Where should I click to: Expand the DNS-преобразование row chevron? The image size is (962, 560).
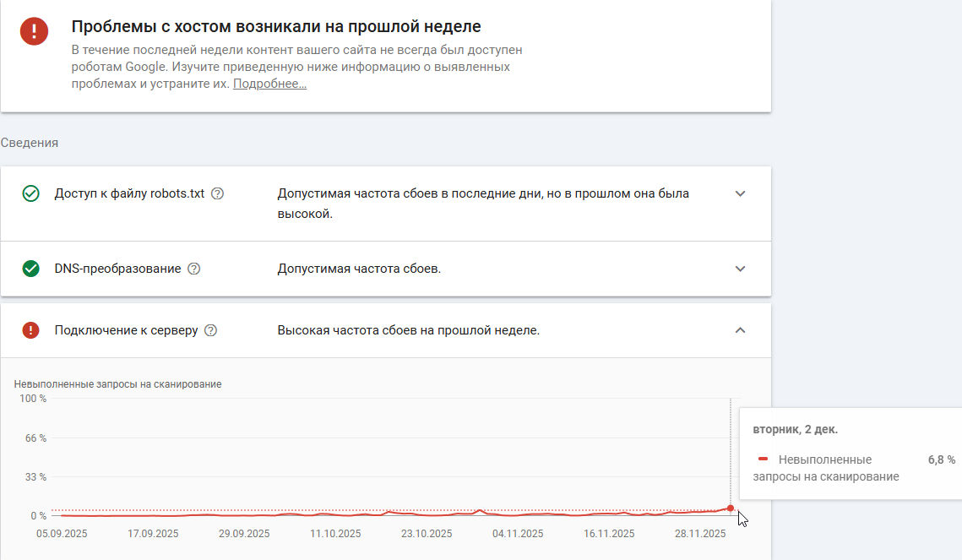[740, 269]
